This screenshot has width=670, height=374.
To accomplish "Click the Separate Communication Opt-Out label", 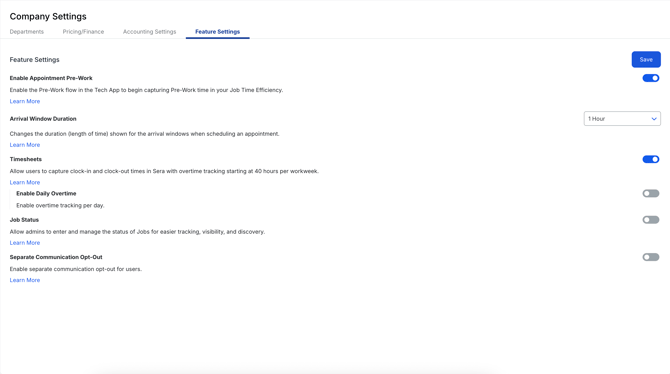I will click(x=56, y=257).
